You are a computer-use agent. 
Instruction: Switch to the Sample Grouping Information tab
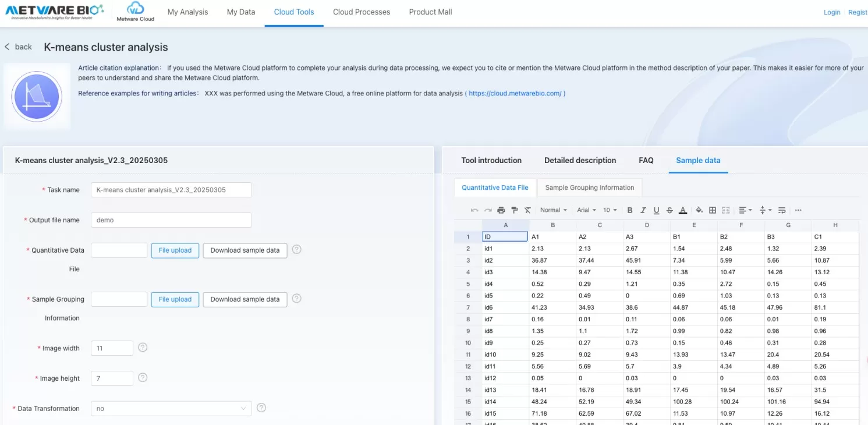point(590,187)
